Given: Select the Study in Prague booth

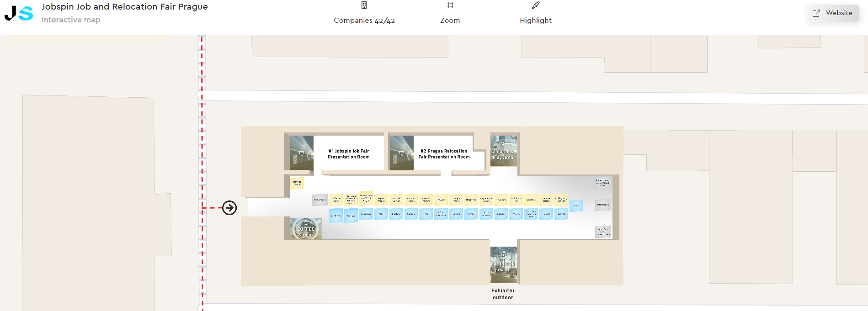Looking at the screenshot, I should (456, 200).
